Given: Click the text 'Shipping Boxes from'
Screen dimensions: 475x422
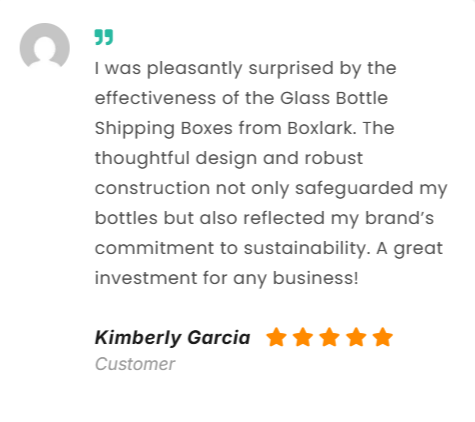Looking at the screenshot, I should 188,128.
